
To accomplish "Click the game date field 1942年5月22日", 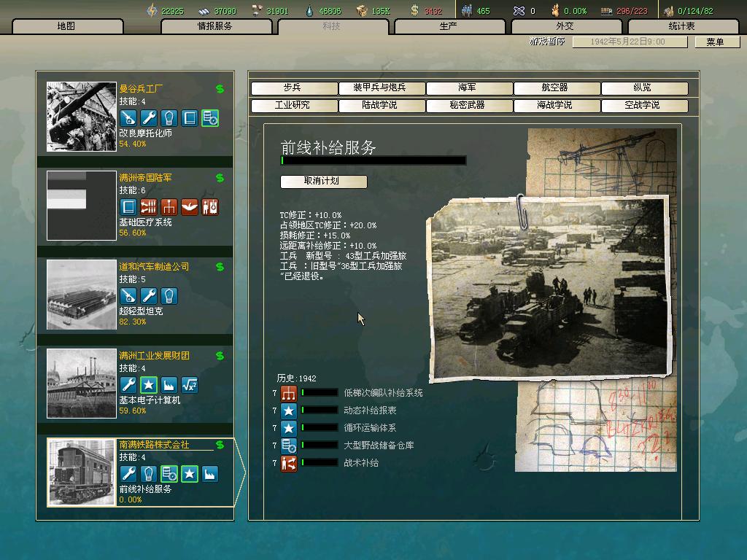I will [630, 42].
